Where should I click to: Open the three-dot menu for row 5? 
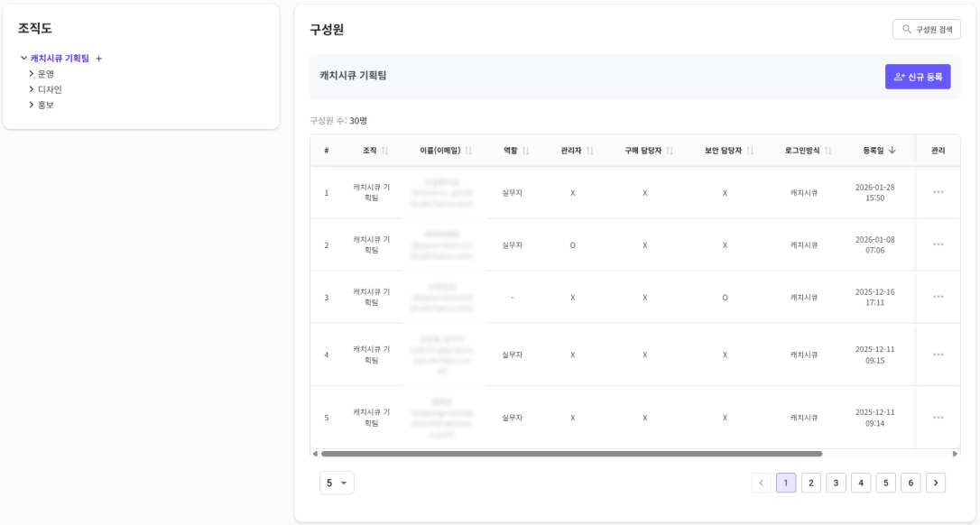point(938,418)
